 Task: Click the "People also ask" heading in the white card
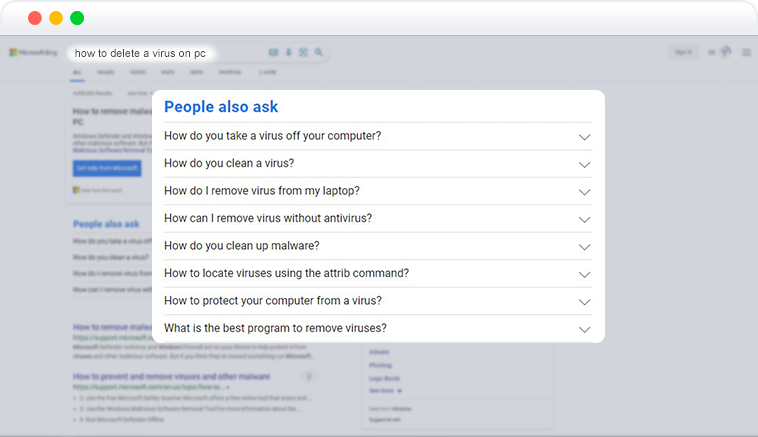click(221, 107)
